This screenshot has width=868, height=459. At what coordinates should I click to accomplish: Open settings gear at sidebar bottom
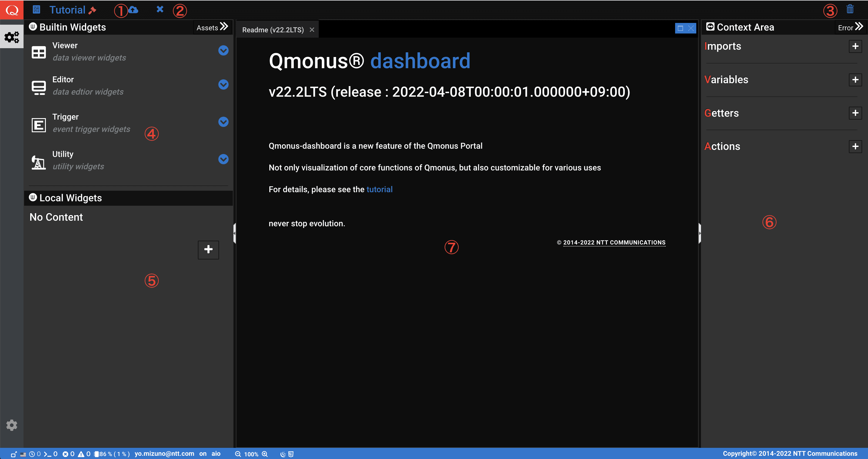[12, 425]
